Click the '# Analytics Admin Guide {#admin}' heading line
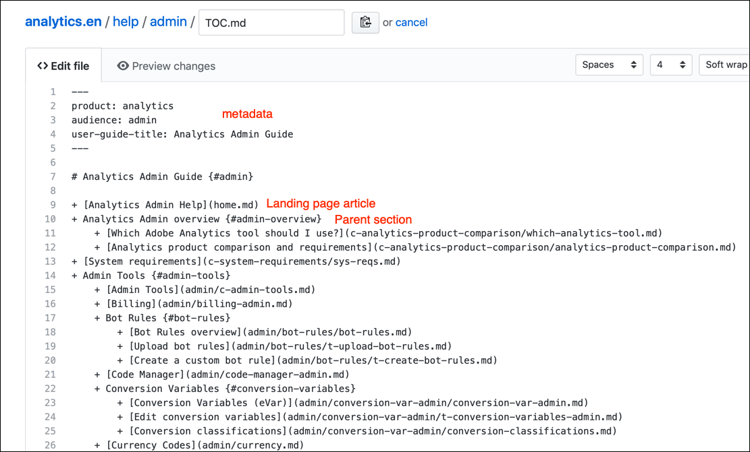Screen dimensions: 750x452 pos(162,176)
